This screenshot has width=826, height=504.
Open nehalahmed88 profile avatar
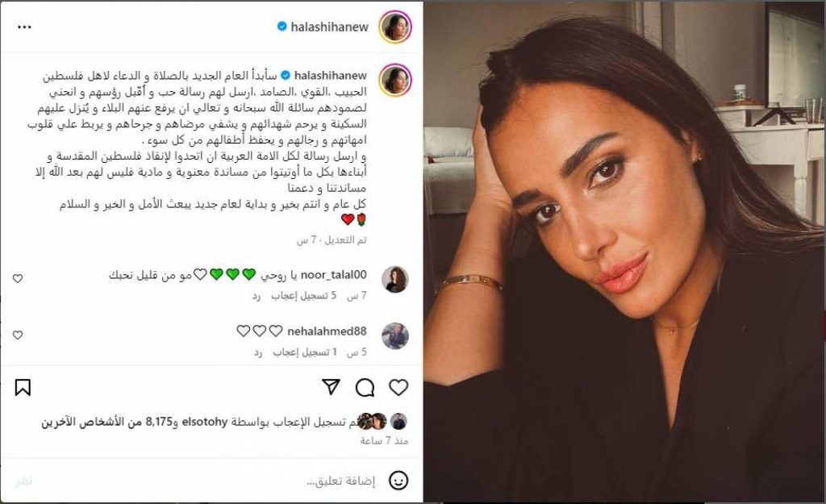pyautogui.click(x=395, y=336)
